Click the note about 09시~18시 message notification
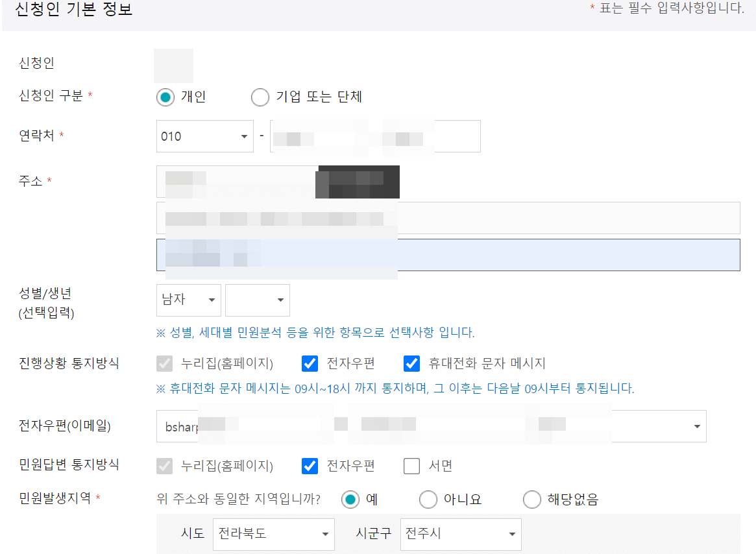 [x=395, y=388]
